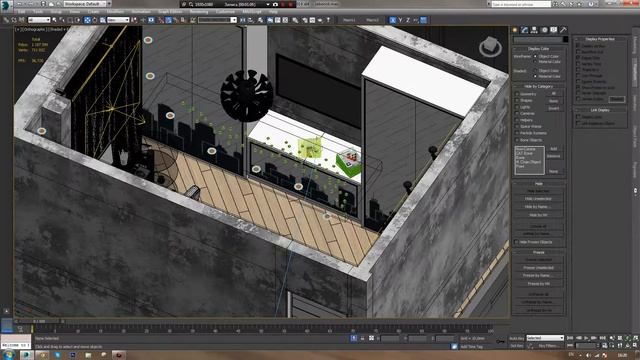Go to the end frame
The height and width of the screenshot is (360, 640).
(602, 338)
